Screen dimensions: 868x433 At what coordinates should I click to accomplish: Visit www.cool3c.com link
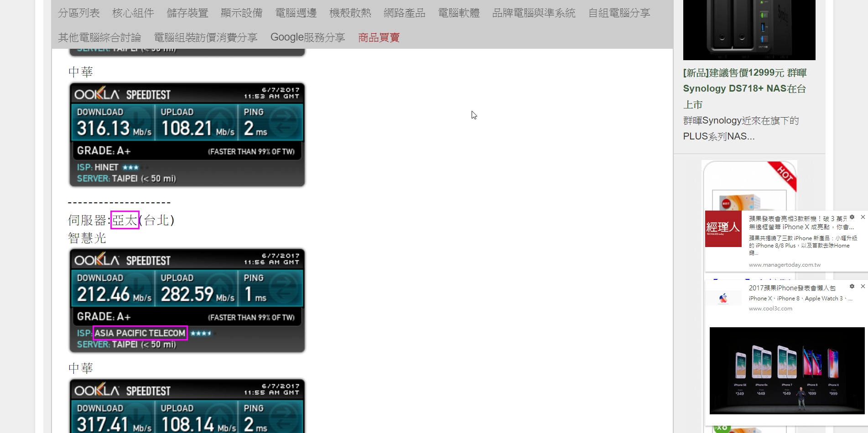click(x=770, y=309)
